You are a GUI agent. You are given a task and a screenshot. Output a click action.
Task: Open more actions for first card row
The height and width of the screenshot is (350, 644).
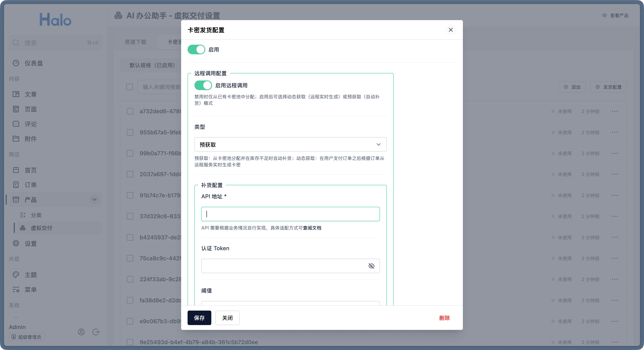point(615,111)
